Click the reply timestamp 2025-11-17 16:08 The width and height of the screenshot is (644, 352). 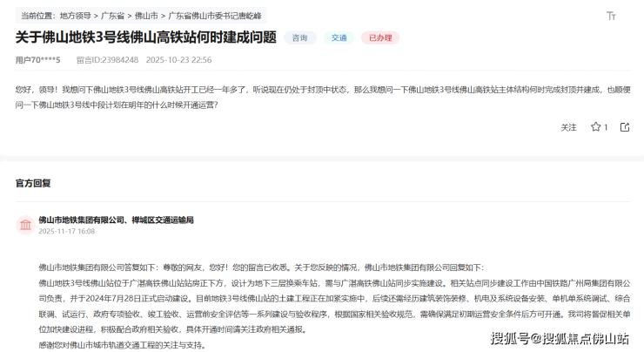[x=66, y=232]
